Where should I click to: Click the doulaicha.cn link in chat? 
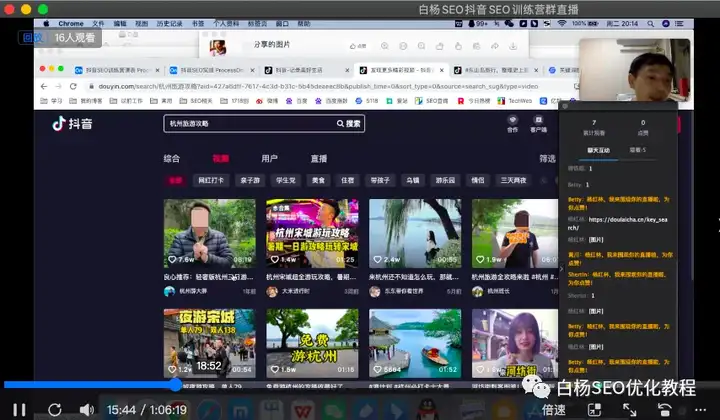[618, 224]
